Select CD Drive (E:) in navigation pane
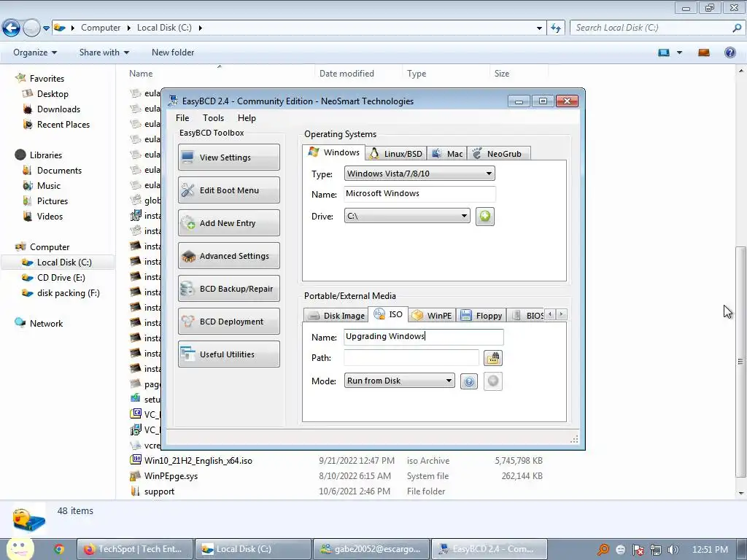Image resolution: width=747 pixels, height=560 pixels. pos(61,278)
